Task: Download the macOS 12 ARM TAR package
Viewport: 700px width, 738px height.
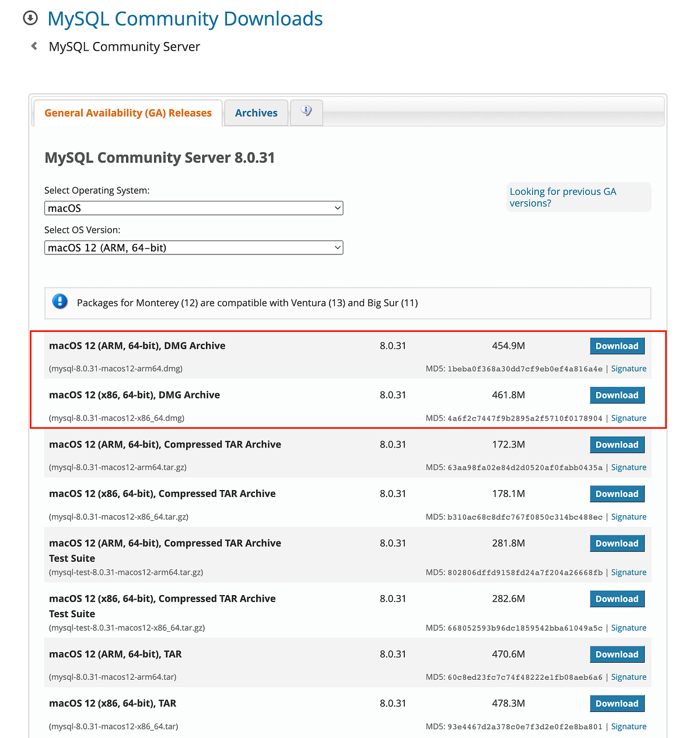Action: pos(617,654)
